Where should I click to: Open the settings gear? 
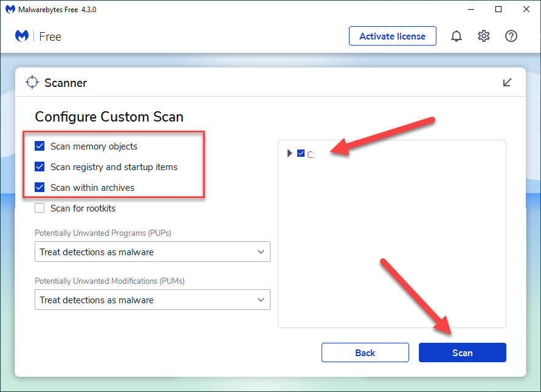point(484,36)
